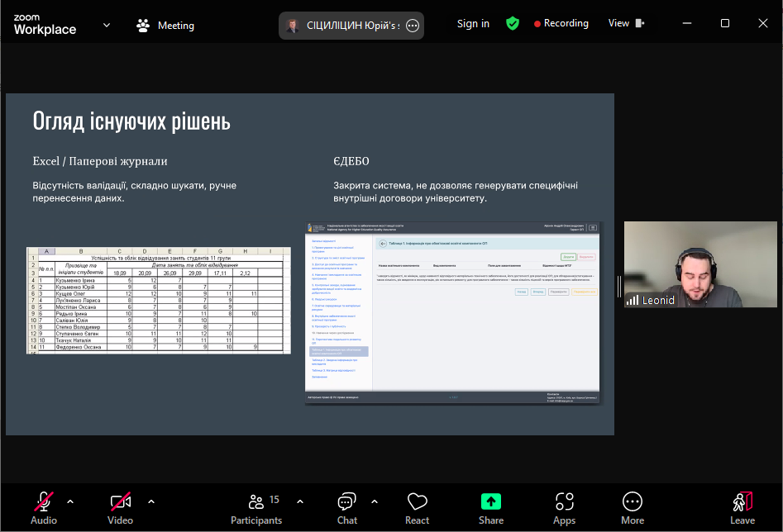Viewport: 783px width, 532px height.
Task: Switch to the Meeting tab
Action: [165, 25]
